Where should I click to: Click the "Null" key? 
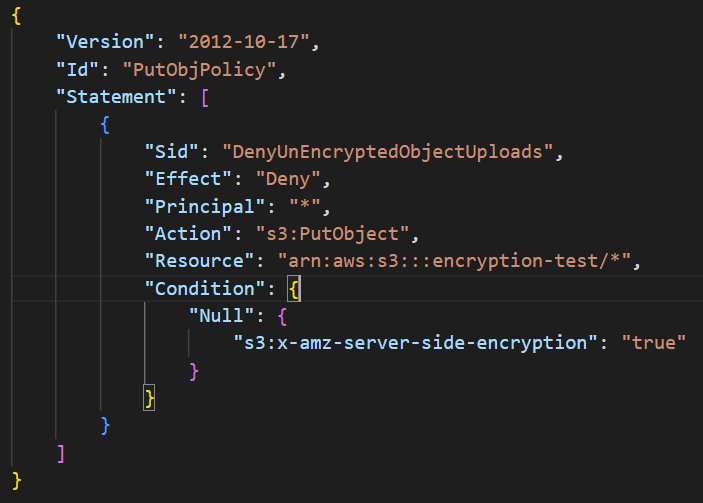(221, 316)
